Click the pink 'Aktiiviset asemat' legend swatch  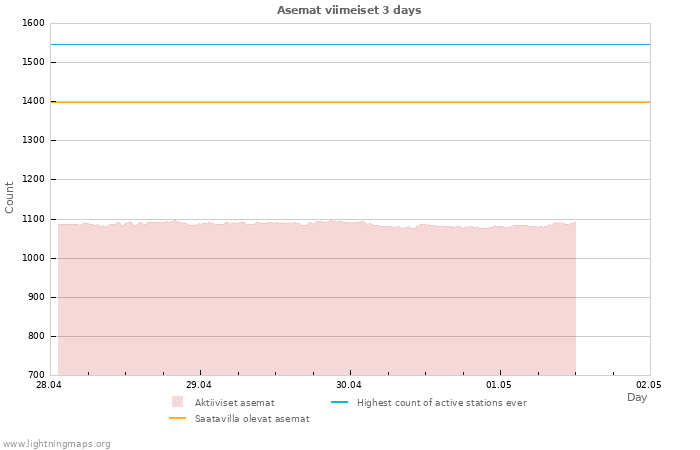pos(177,402)
